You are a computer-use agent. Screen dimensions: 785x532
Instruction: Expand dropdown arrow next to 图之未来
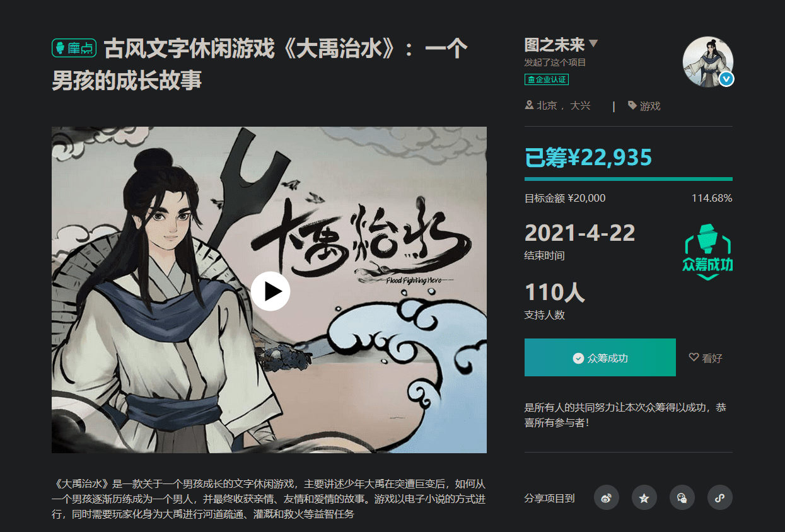click(x=593, y=44)
